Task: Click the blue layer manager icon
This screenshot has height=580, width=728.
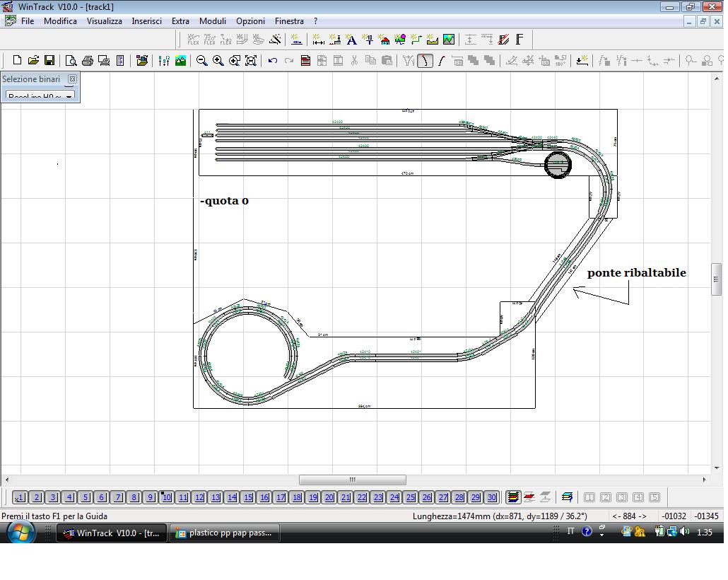Action: tap(567, 497)
